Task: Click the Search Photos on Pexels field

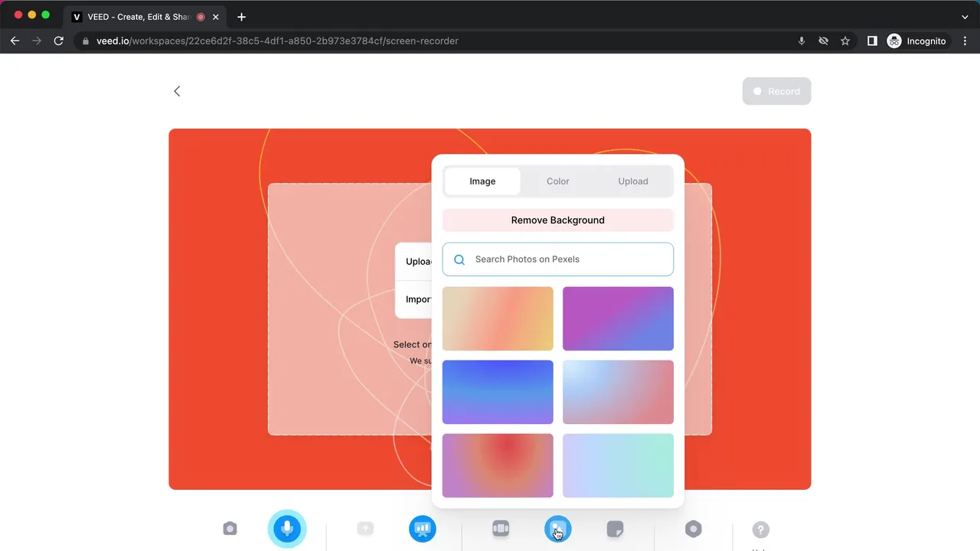Action: 558,259
